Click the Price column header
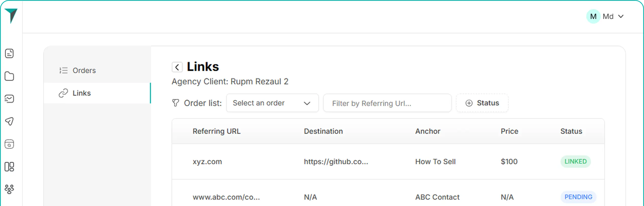The width and height of the screenshot is (644, 206). tap(509, 131)
